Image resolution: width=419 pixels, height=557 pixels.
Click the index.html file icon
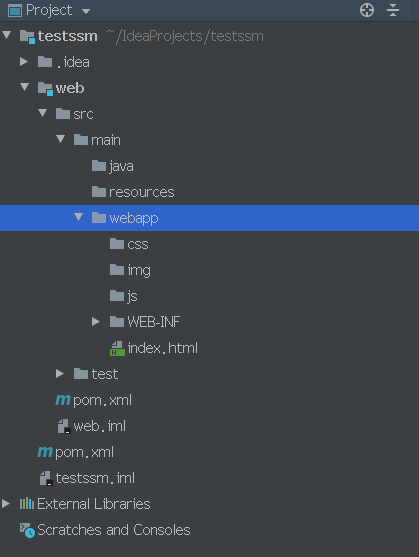pos(117,348)
